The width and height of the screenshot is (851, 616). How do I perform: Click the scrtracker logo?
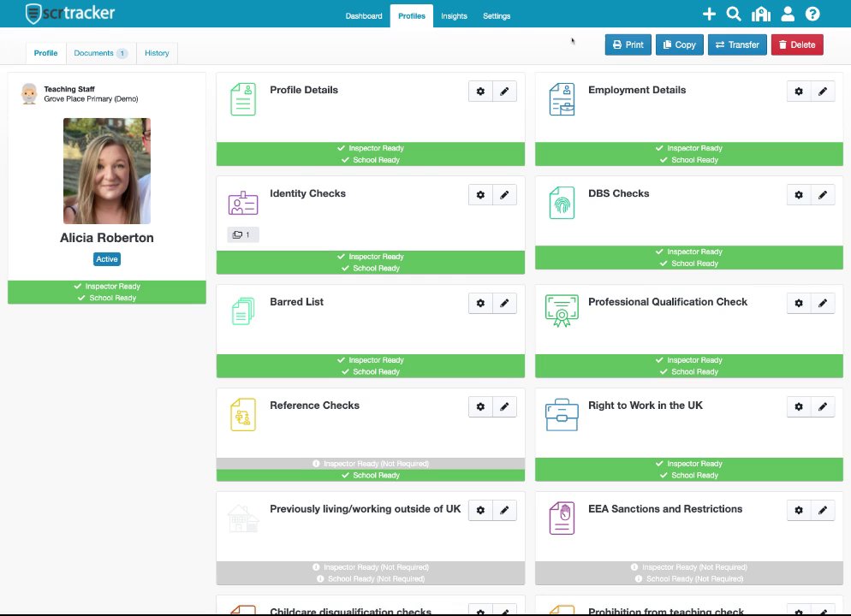coord(70,13)
